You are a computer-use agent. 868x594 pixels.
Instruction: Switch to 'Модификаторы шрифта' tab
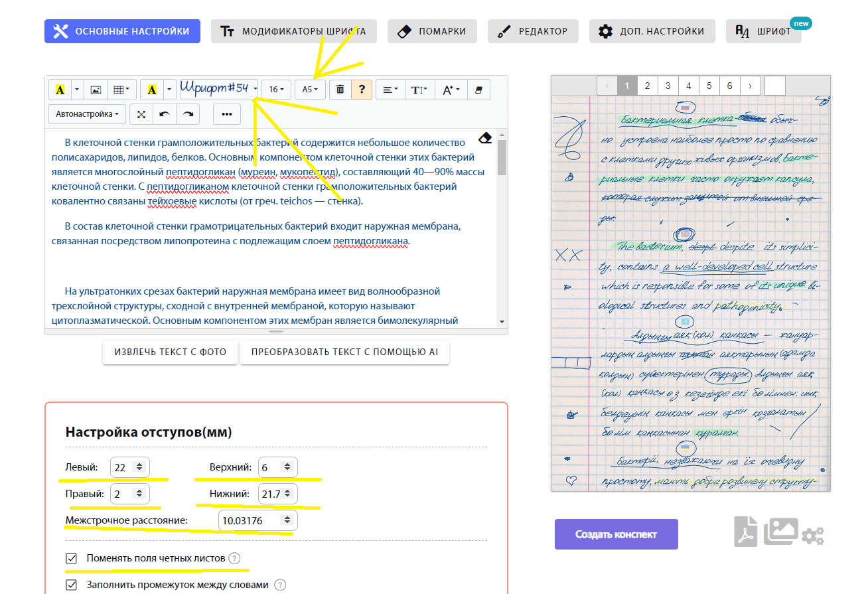coord(293,31)
